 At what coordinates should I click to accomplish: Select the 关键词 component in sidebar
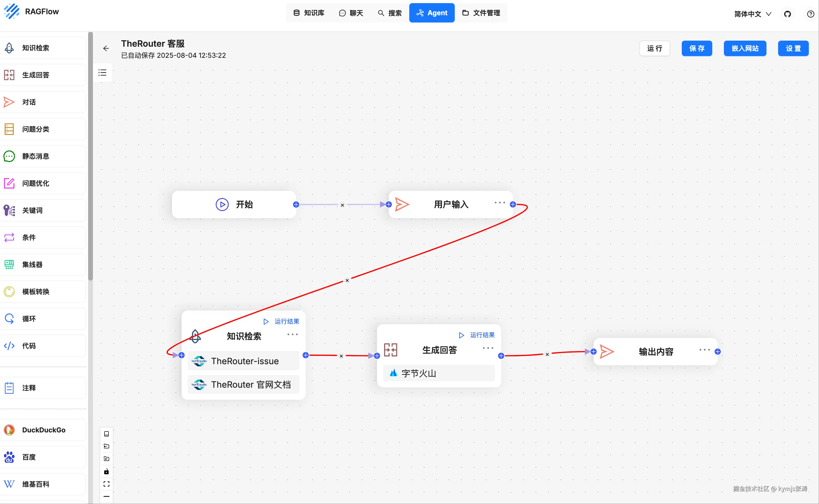(43, 210)
